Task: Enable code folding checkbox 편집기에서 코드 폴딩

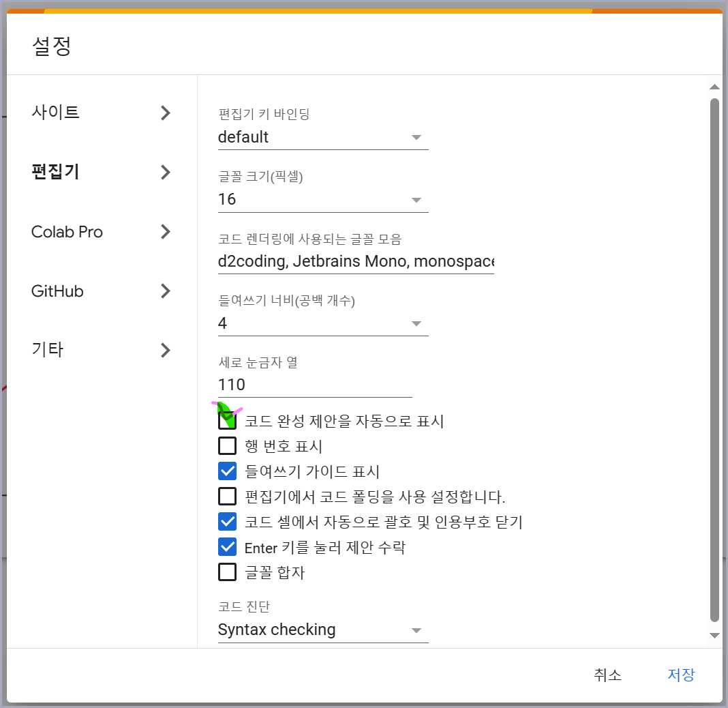Action: 228,496
